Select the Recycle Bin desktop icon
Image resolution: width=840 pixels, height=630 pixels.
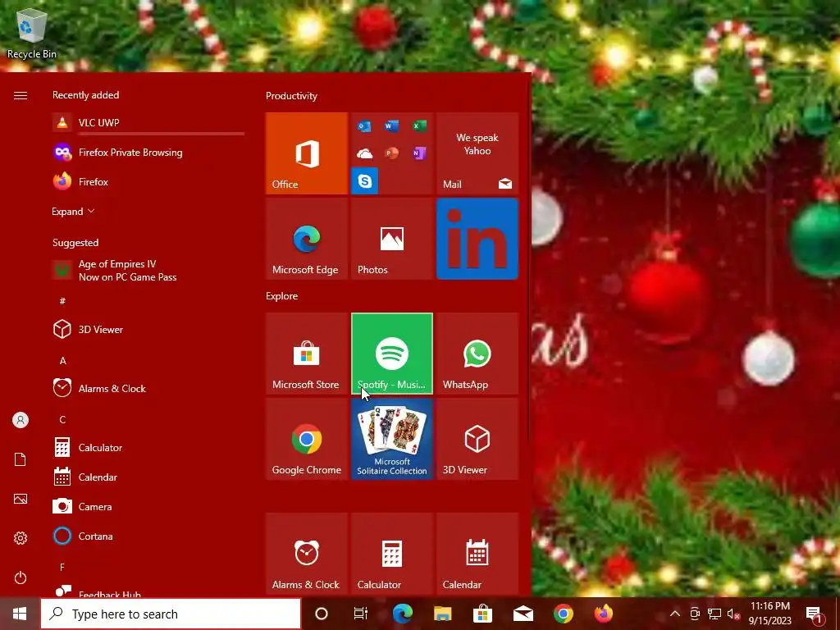tap(32, 33)
